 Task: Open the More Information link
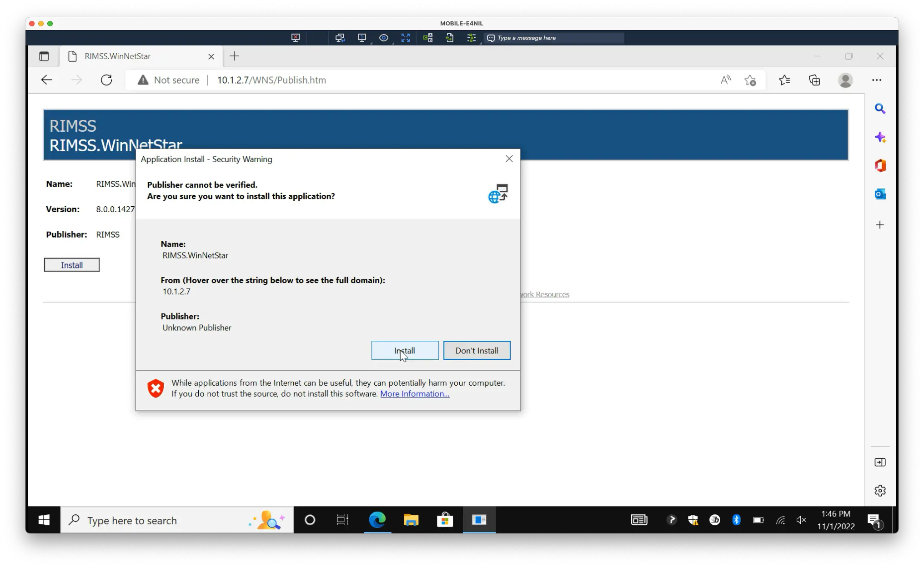coord(415,393)
